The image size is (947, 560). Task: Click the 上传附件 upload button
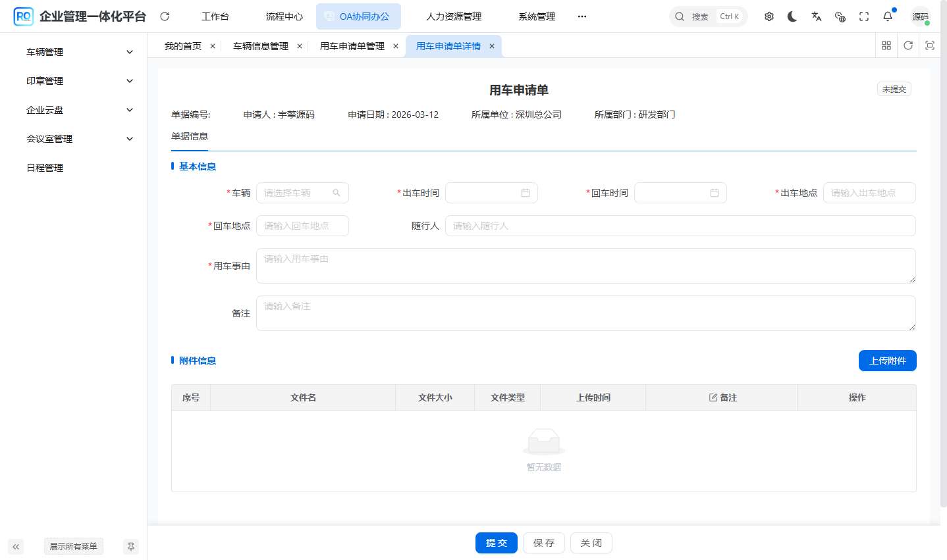tap(887, 360)
